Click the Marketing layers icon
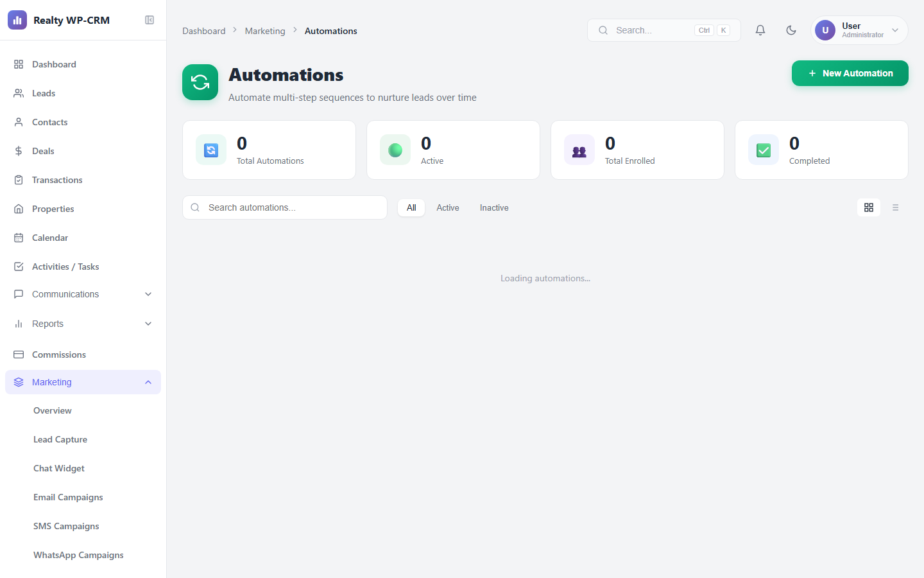924x578 pixels. pos(19,382)
